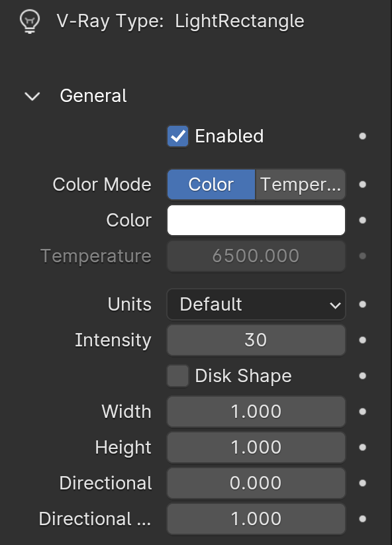This screenshot has width=392, height=545.
Task: Click the animate dot beside Color Mode
Action: point(362,184)
